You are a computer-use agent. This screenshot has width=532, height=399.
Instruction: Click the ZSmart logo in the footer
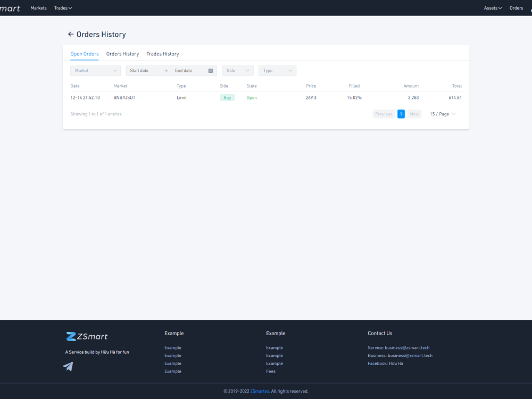(x=87, y=337)
